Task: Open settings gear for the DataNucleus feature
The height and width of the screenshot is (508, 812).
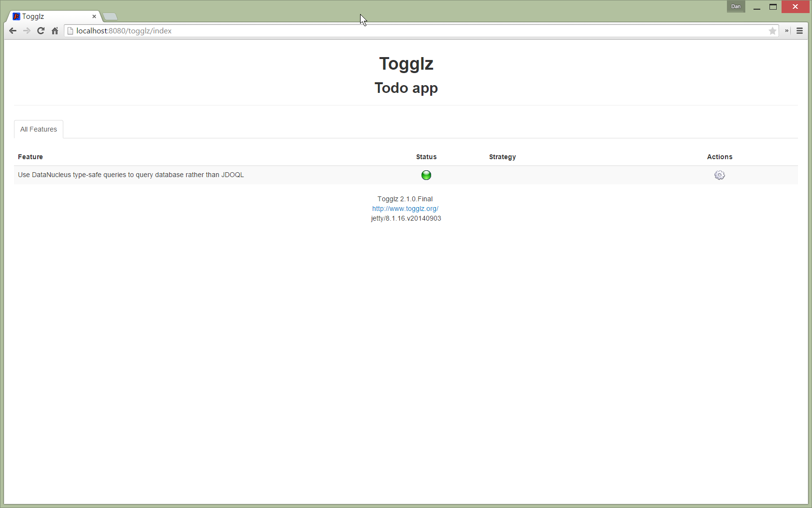Action: click(720, 175)
